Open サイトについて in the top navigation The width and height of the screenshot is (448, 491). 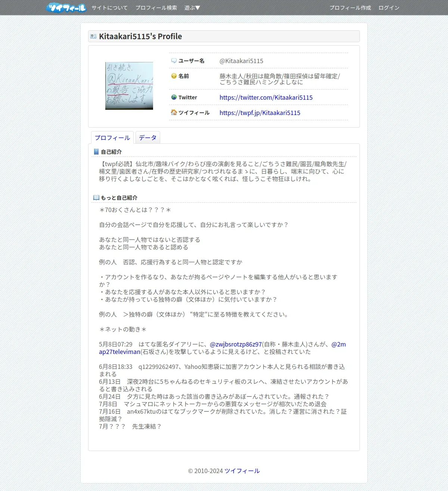coord(109,7)
